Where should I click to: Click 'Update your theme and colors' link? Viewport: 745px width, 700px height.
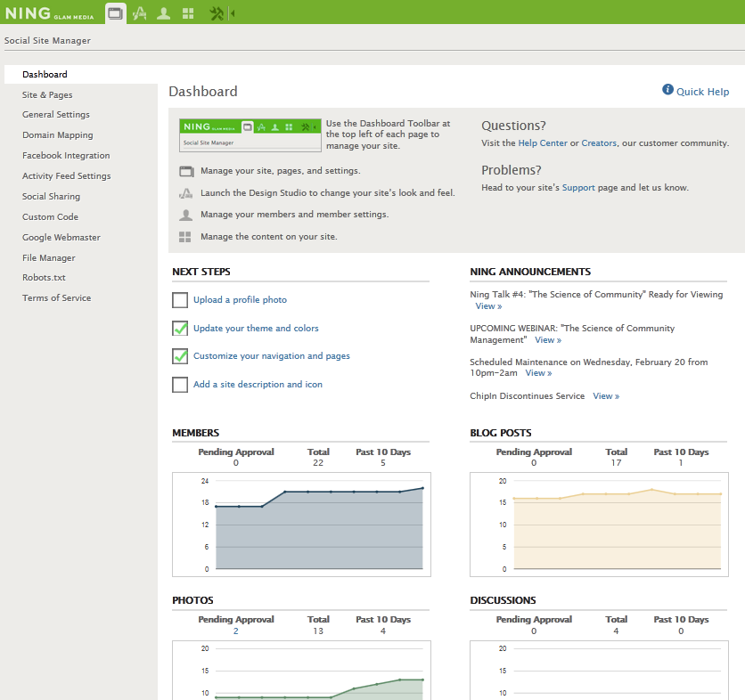(256, 328)
